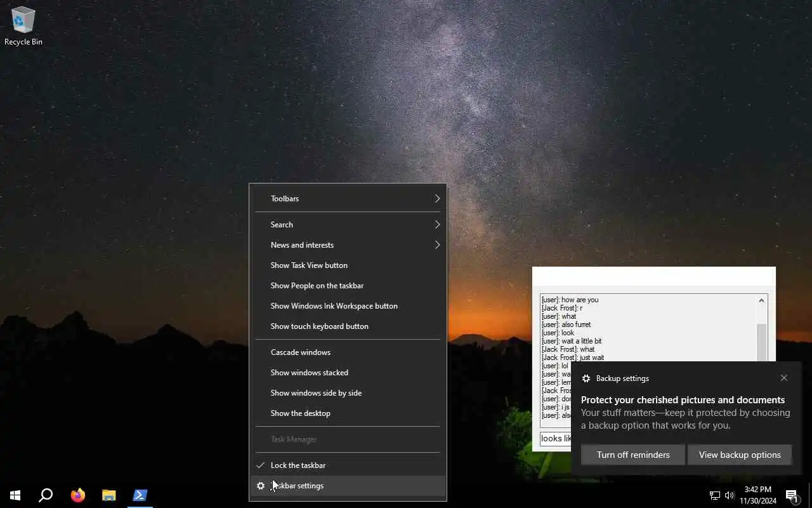The image size is (812, 508).
Task: Click View backup options button
Action: click(740, 455)
